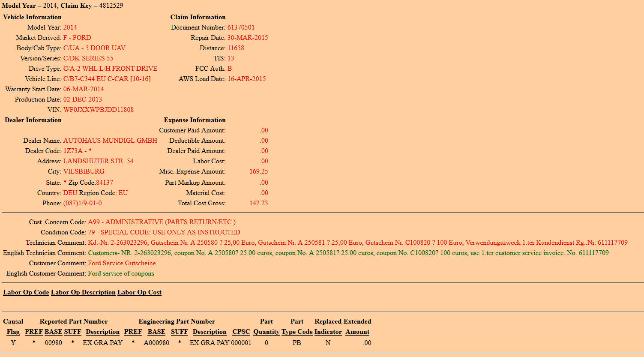Click the Part Type Code header

coord(297,332)
